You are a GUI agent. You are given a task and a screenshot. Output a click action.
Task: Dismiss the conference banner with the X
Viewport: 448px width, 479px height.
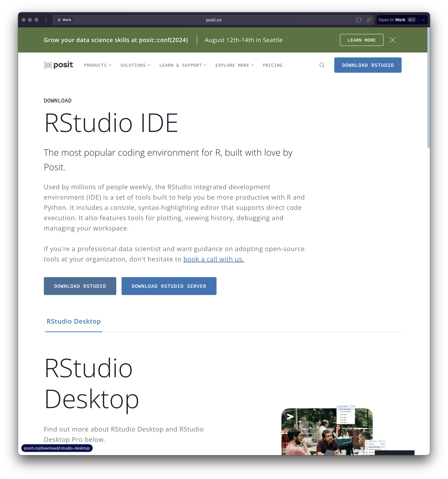coord(392,40)
